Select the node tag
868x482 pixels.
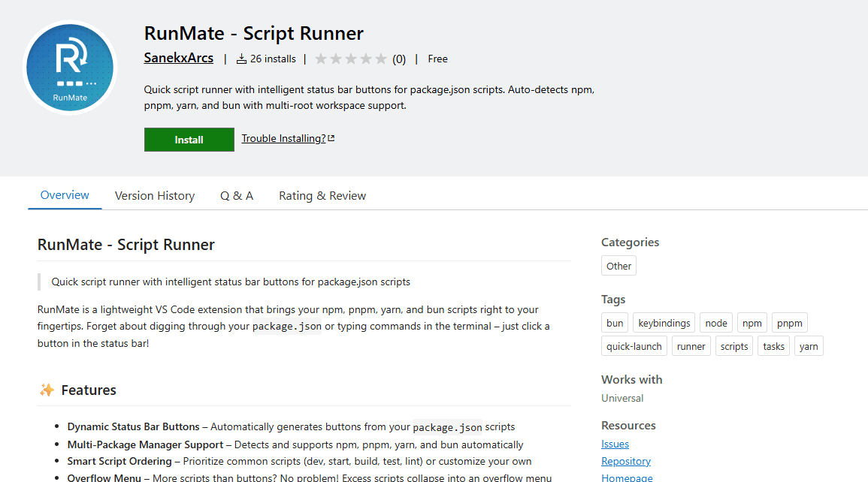click(x=716, y=323)
